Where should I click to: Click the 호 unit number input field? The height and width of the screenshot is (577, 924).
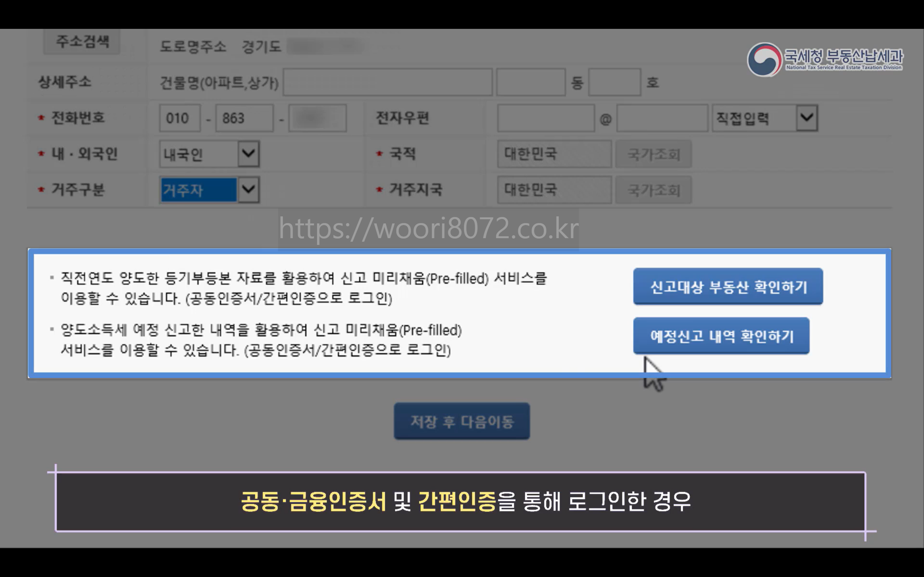(x=614, y=82)
